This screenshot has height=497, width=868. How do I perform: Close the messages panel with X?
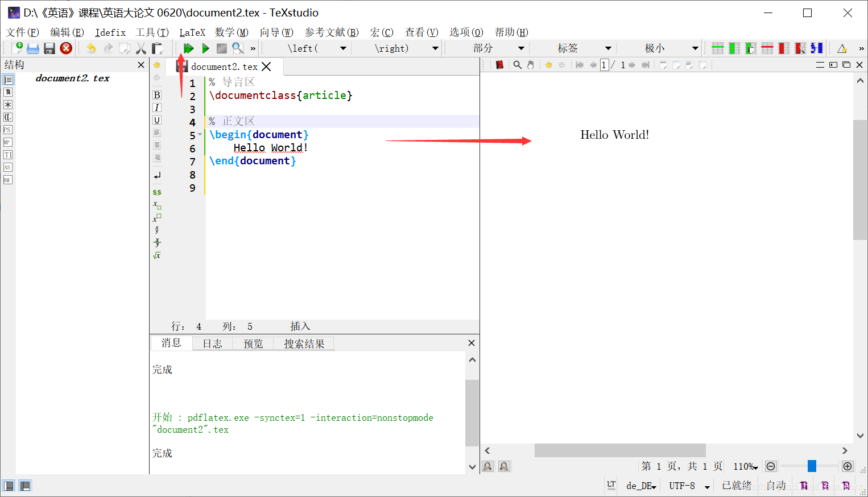point(471,343)
